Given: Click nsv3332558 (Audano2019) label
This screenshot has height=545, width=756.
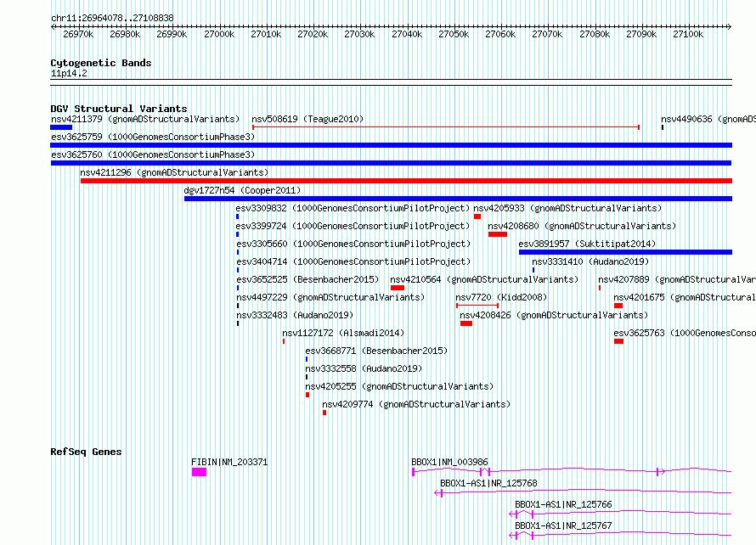Looking at the screenshot, I should [364, 368].
